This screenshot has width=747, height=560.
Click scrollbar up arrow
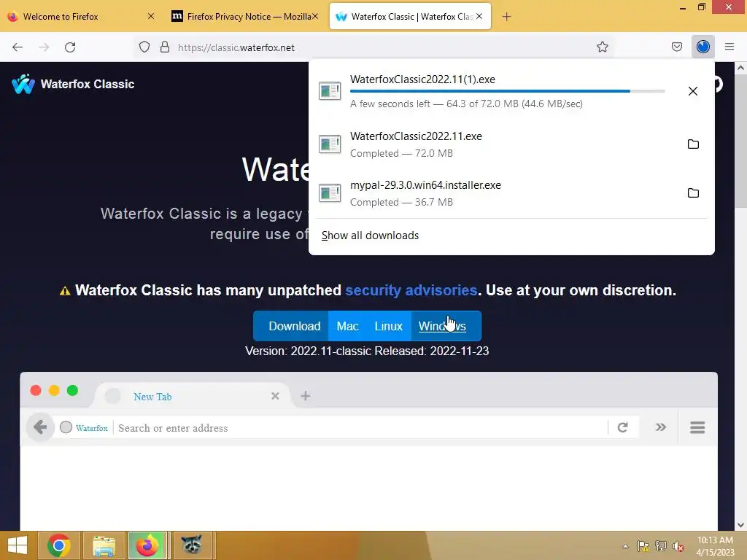tap(740, 68)
